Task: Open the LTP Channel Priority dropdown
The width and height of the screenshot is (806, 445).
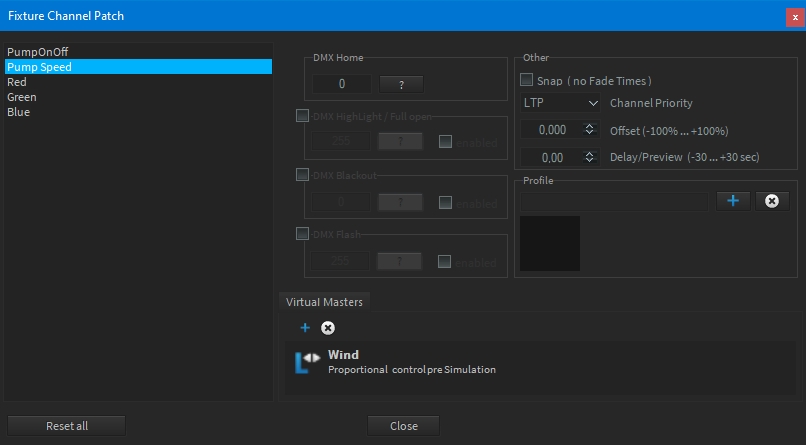Action: (561, 103)
